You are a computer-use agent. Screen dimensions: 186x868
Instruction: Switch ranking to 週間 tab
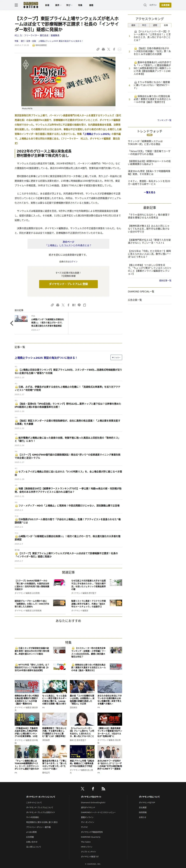[155, 25]
